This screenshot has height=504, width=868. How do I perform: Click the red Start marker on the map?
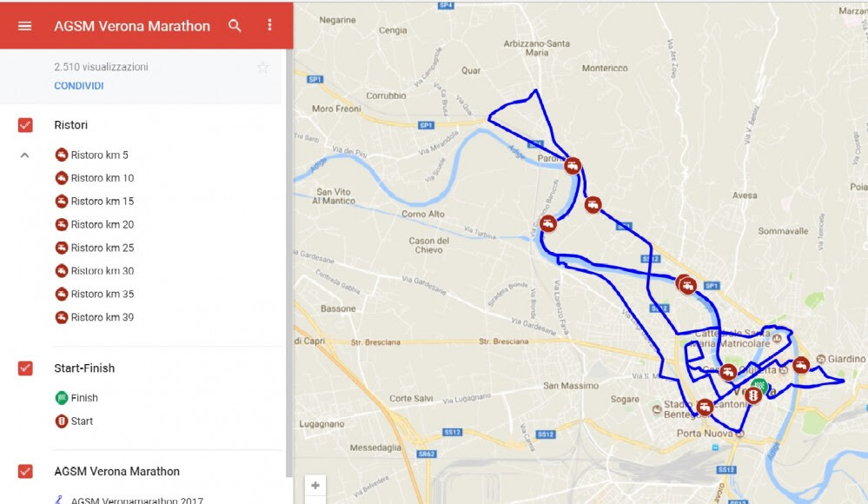coord(752,395)
